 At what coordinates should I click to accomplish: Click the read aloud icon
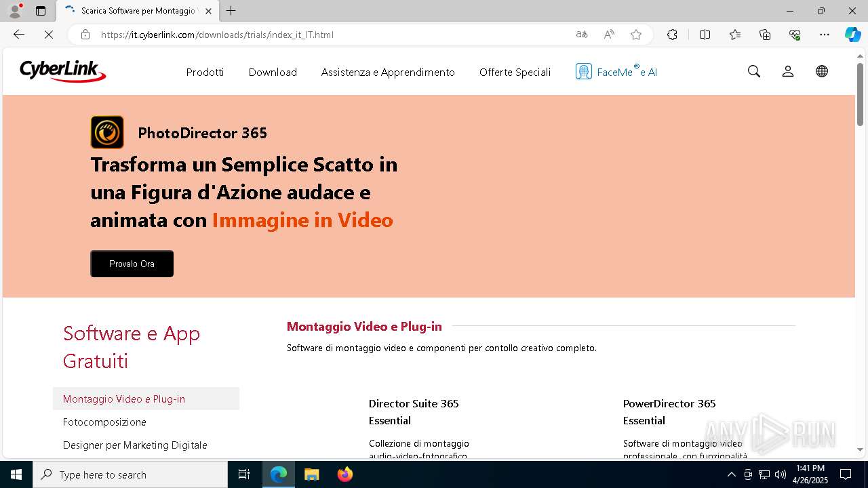point(609,35)
